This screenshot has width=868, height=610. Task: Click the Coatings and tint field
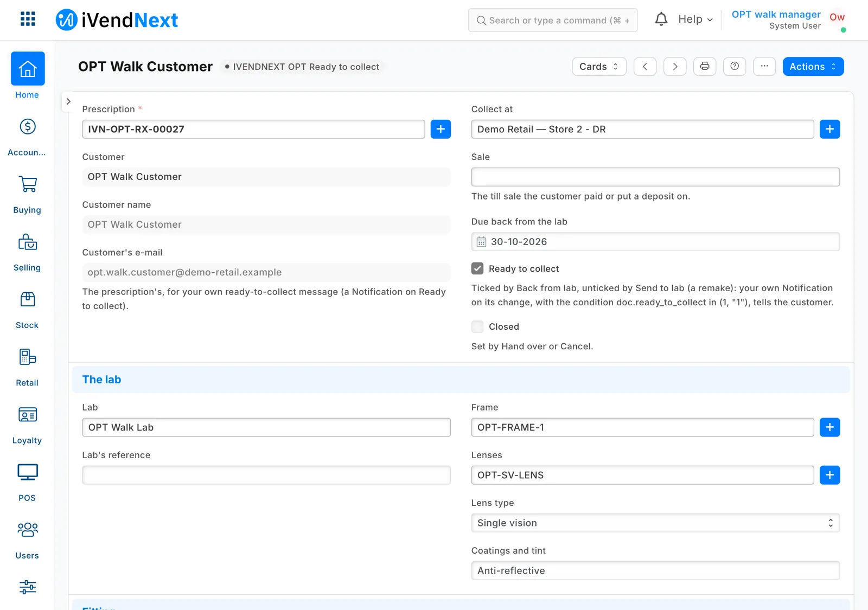point(655,570)
